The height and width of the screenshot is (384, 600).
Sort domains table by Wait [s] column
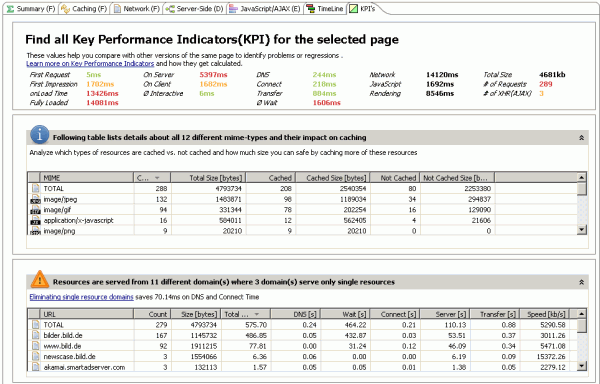click(x=345, y=314)
